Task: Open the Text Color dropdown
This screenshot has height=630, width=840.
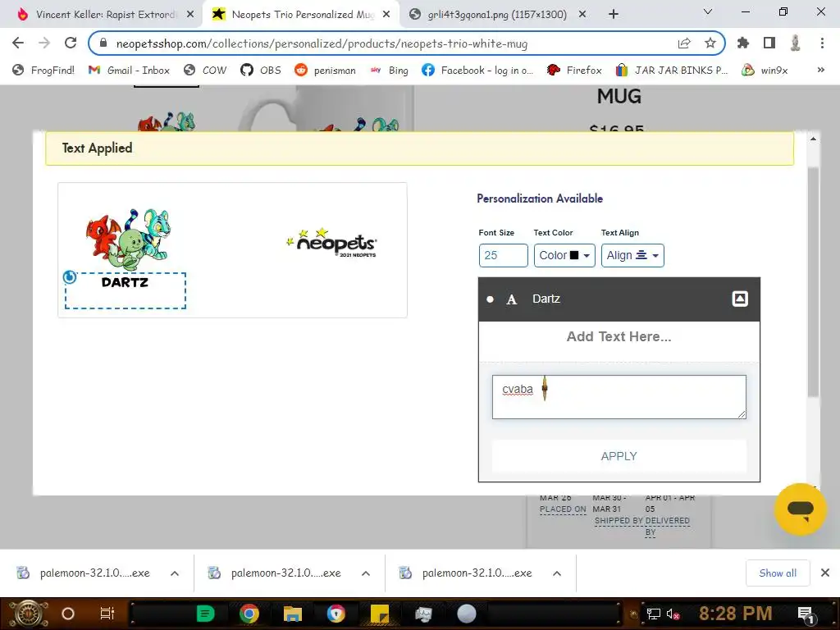Action: click(564, 256)
